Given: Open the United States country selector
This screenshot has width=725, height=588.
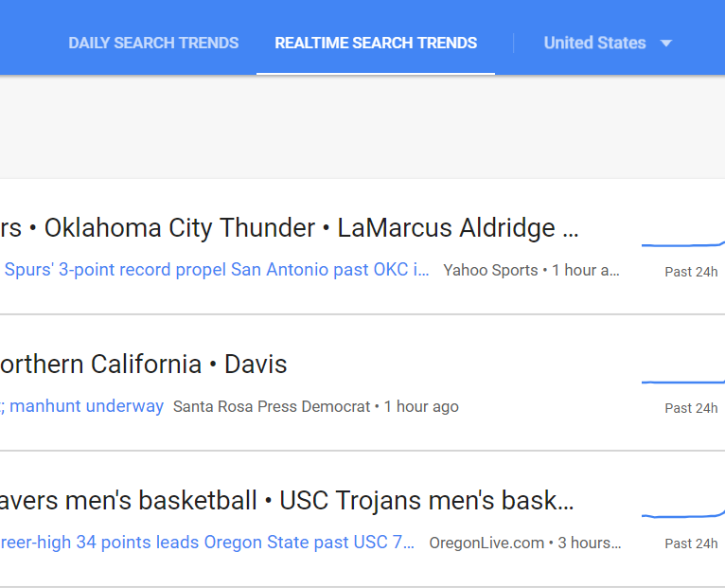Looking at the screenshot, I should tap(594, 43).
